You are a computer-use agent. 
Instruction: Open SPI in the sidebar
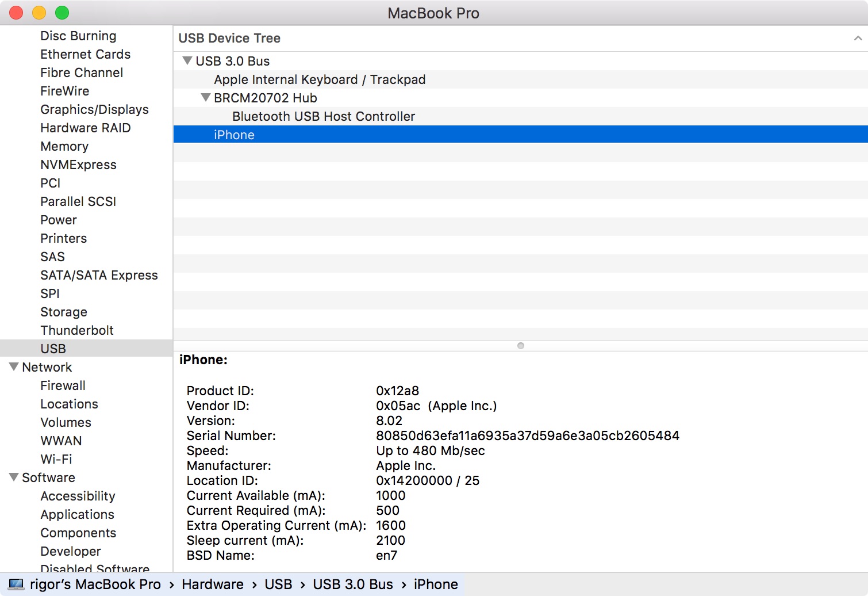[50, 293]
